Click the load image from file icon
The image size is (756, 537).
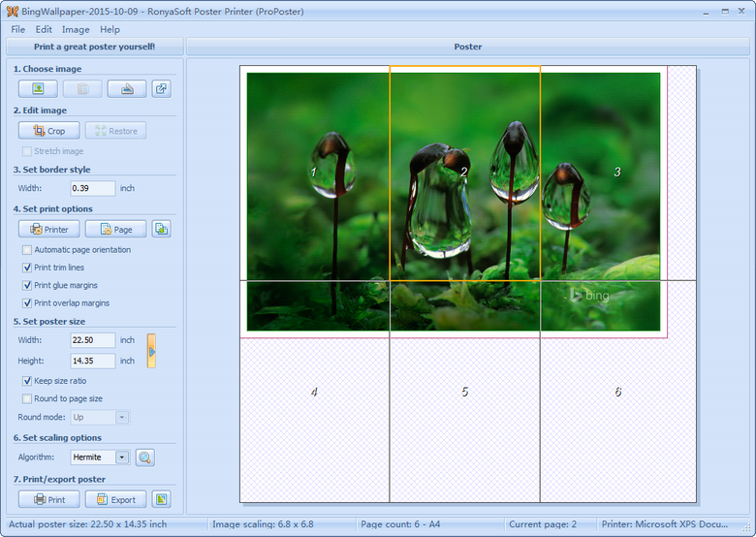37,89
